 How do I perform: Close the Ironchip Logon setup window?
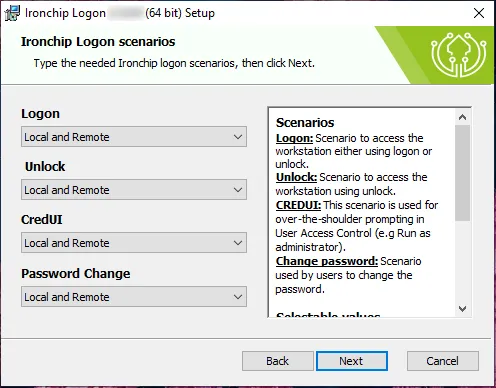(x=479, y=13)
